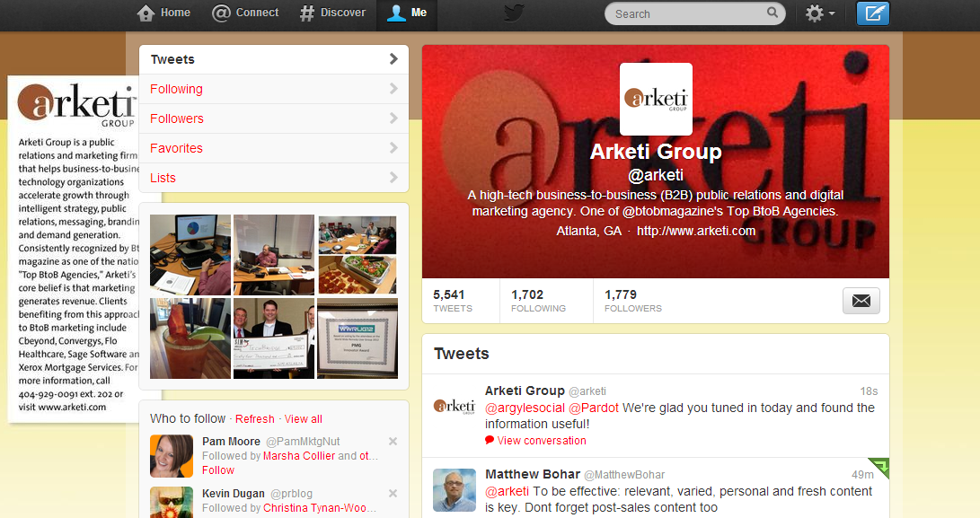Expand the Tweets row chevron
This screenshot has width=980, height=518.
coord(393,58)
